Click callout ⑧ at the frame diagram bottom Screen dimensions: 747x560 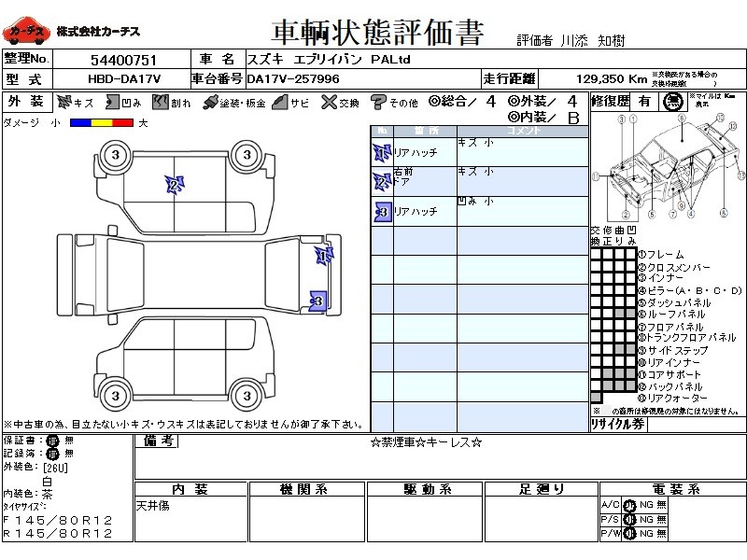(724, 213)
